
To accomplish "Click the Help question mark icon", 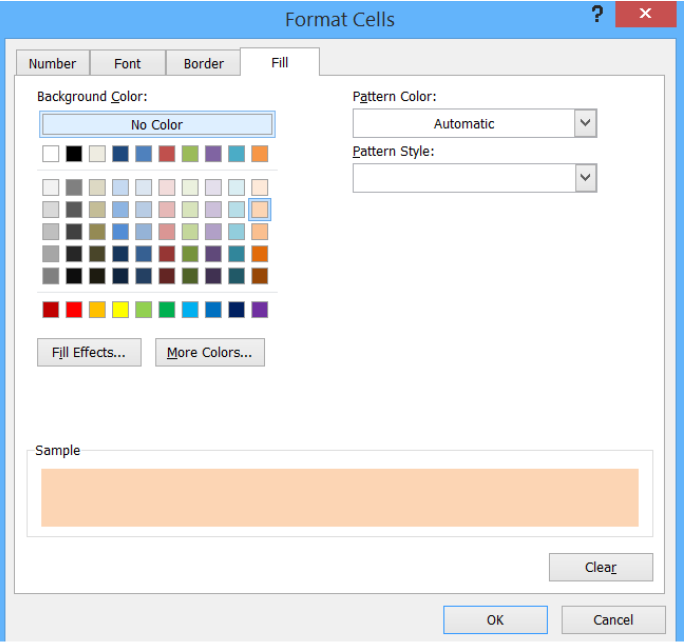I will pyautogui.click(x=597, y=15).
